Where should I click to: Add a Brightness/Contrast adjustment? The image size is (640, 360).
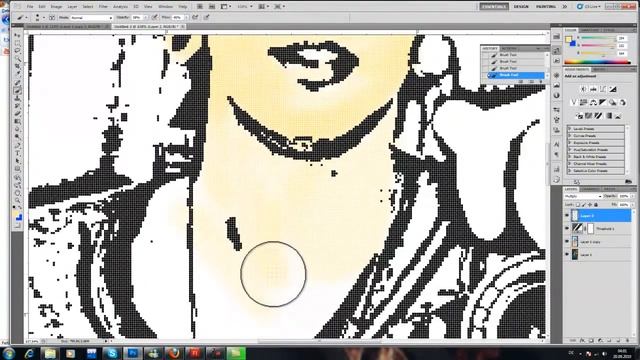click(x=583, y=89)
